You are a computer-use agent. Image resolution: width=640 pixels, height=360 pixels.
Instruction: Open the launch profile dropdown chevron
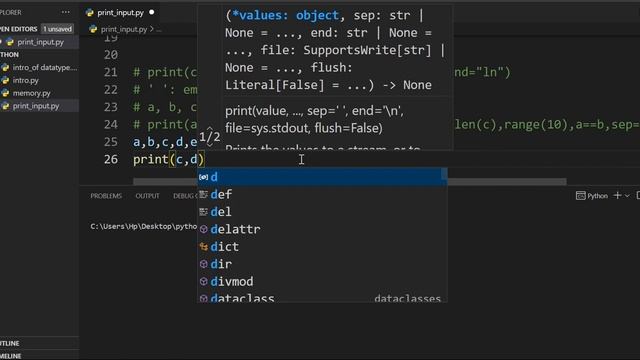pos(627,196)
